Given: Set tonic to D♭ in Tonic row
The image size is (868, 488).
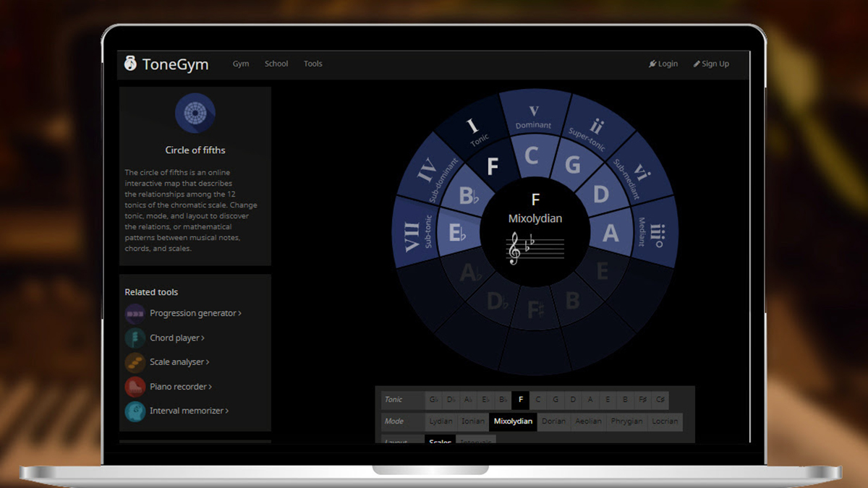Looking at the screenshot, I should coord(451,399).
